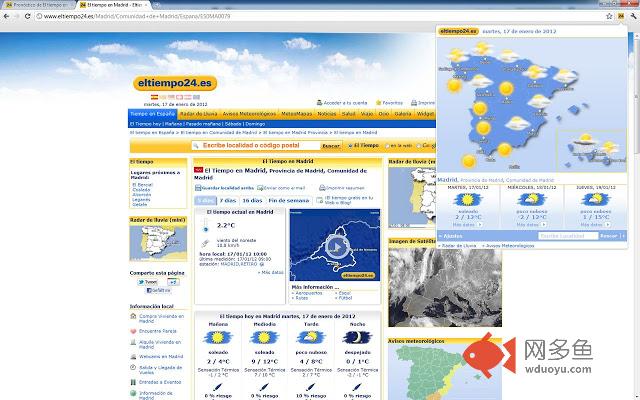Go back with the browser back arrow
640x400 pixels.
(7, 16)
